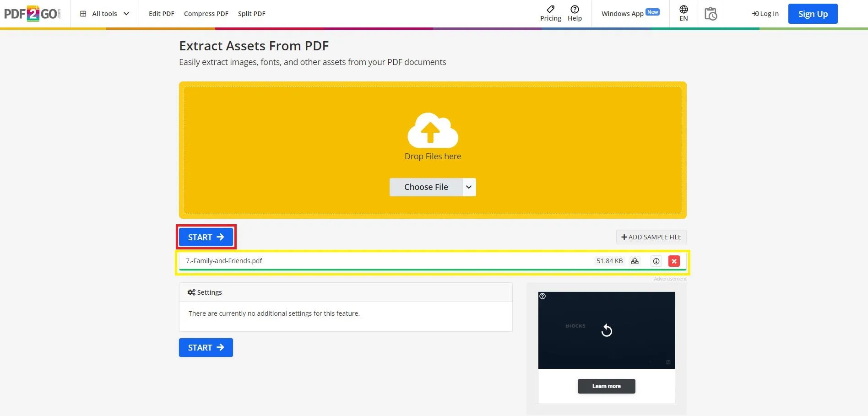The height and width of the screenshot is (416, 868).
Task: Click the upload icon next to file size
Action: pos(635,261)
